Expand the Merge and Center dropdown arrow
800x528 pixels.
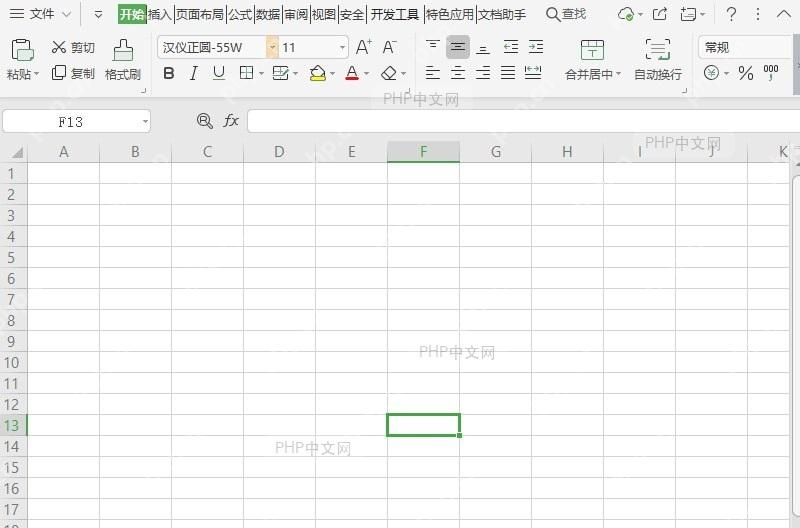coord(618,74)
